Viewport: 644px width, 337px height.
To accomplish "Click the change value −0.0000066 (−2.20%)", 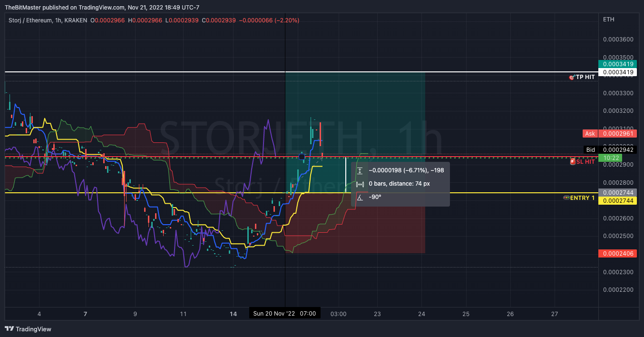I will (269, 20).
